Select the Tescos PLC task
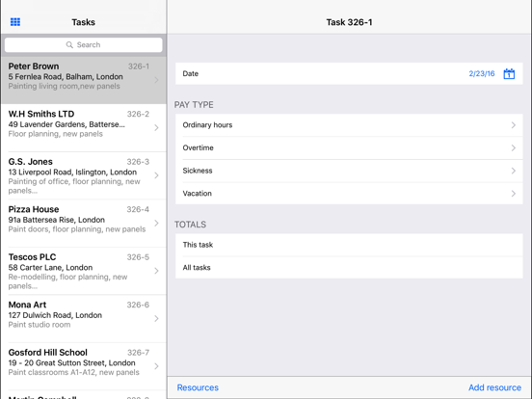 [84, 271]
